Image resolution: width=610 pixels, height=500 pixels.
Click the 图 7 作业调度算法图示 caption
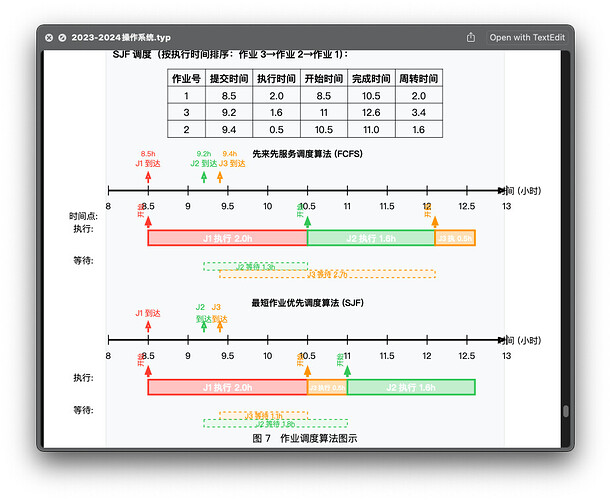point(305,438)
